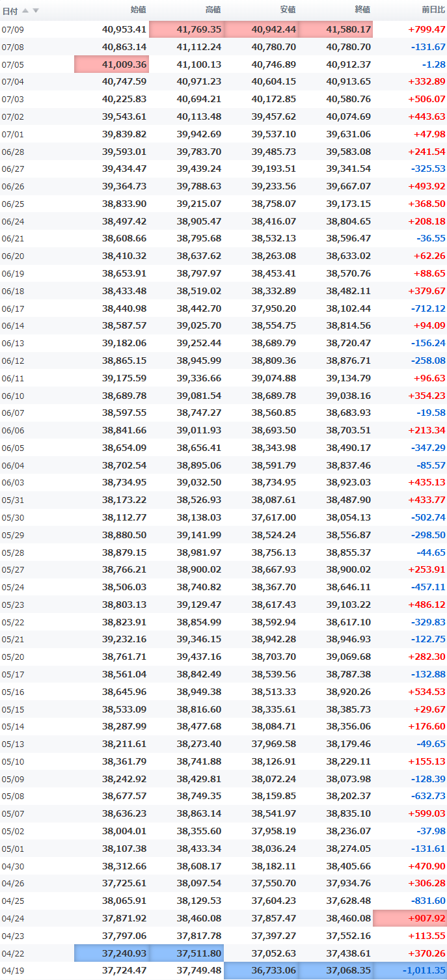
Task: Select high value 39,942.69
Action: [x=199, y=134]
